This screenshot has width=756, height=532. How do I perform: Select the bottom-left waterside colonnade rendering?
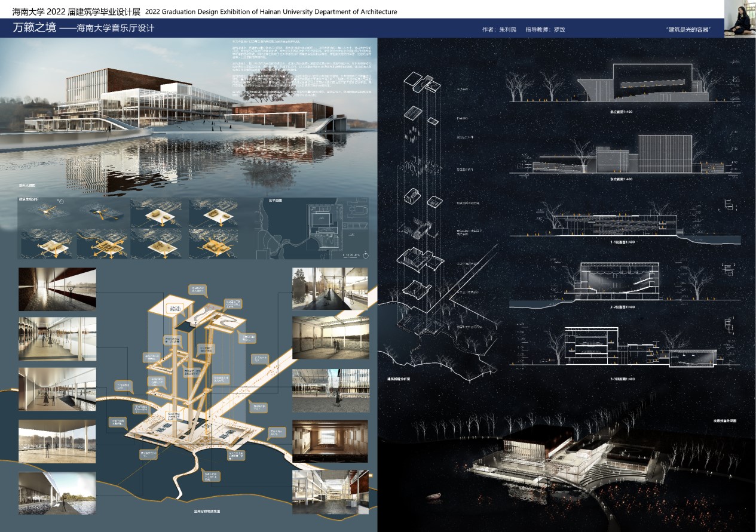click(x=57, y=493)
